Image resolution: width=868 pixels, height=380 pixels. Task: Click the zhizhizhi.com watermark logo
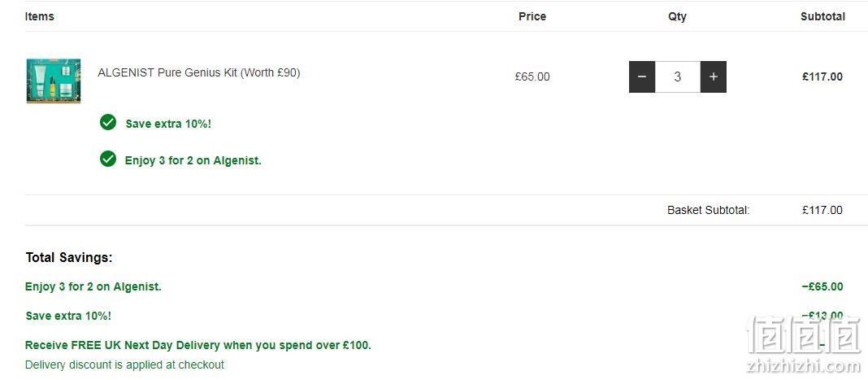(x=805, y=343)
